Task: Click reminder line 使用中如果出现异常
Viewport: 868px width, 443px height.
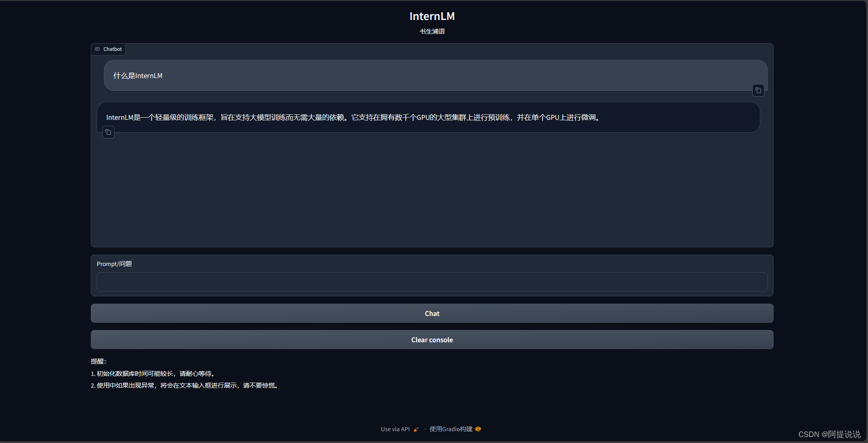Action: pyautogui.click(x=184, y=385)
